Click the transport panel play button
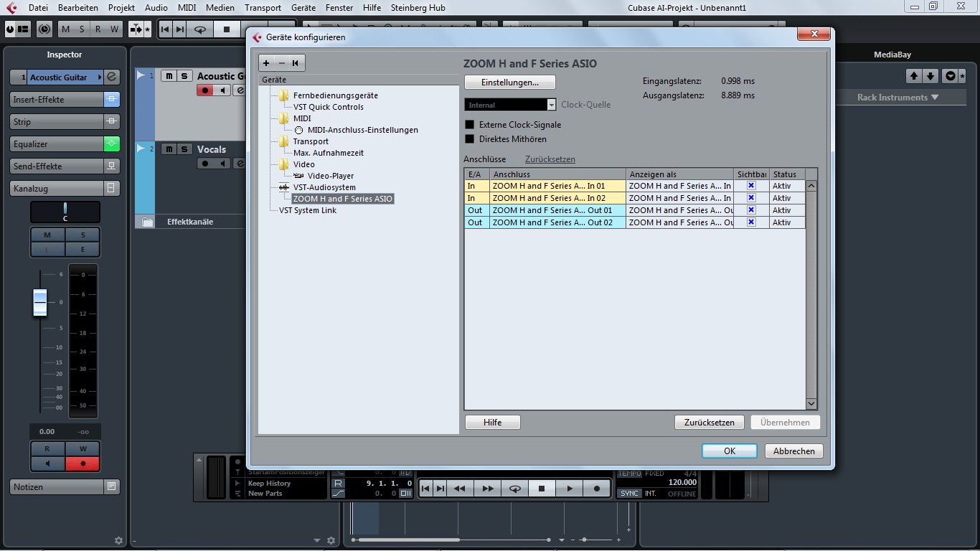980x551 pixels. (569, 489)
